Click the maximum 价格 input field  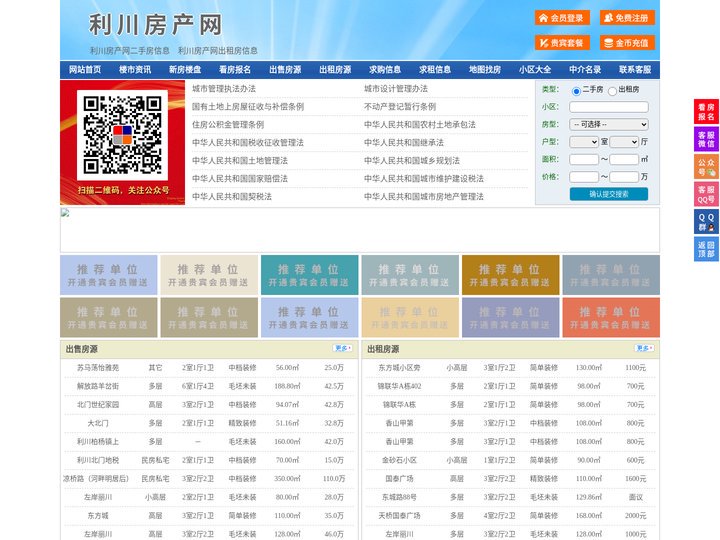point(624,177)
